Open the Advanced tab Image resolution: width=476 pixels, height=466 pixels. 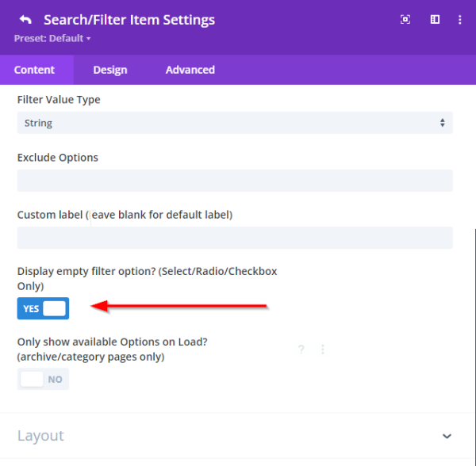point(190,70)
